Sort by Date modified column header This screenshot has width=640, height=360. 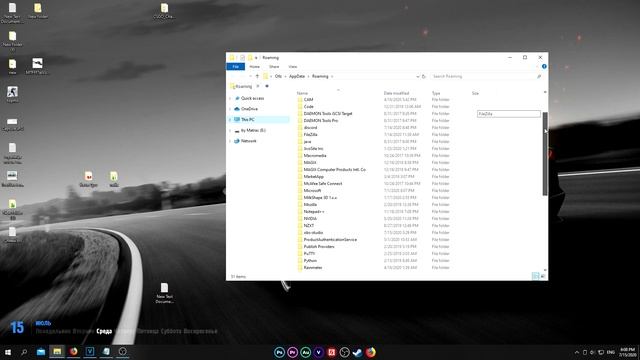tap(396, 93)
